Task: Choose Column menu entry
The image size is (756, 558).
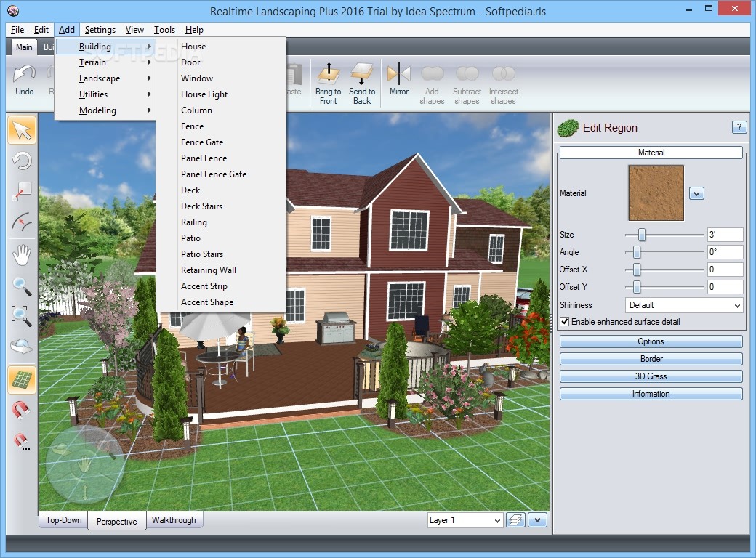Action: pos(221,110)
